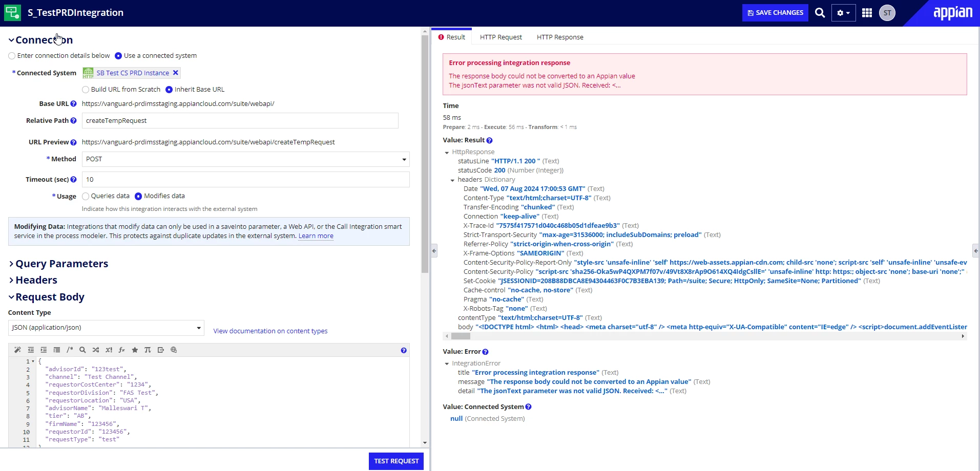980x471 pixels.
Task: Click the outdent icon in editor toolbar
Action: 31,350
